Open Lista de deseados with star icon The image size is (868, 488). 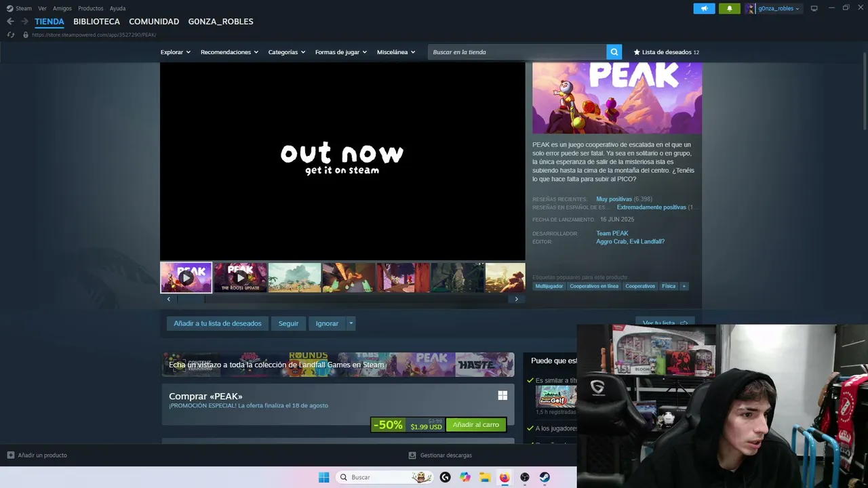[x=666, y=52]
